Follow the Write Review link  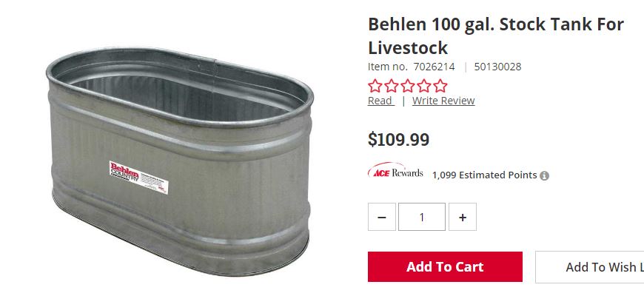pos(443,101)
